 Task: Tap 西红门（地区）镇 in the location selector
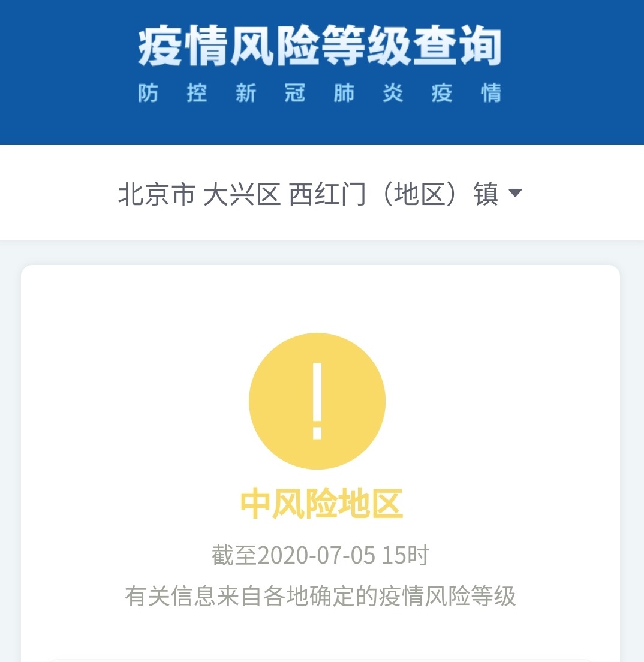click(x=393, y=194)
